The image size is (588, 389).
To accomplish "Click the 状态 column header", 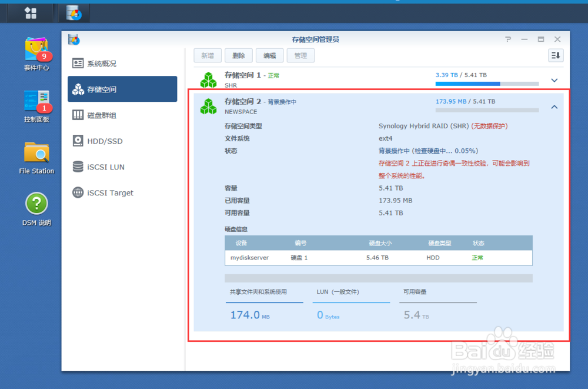I will click(479, 243).
